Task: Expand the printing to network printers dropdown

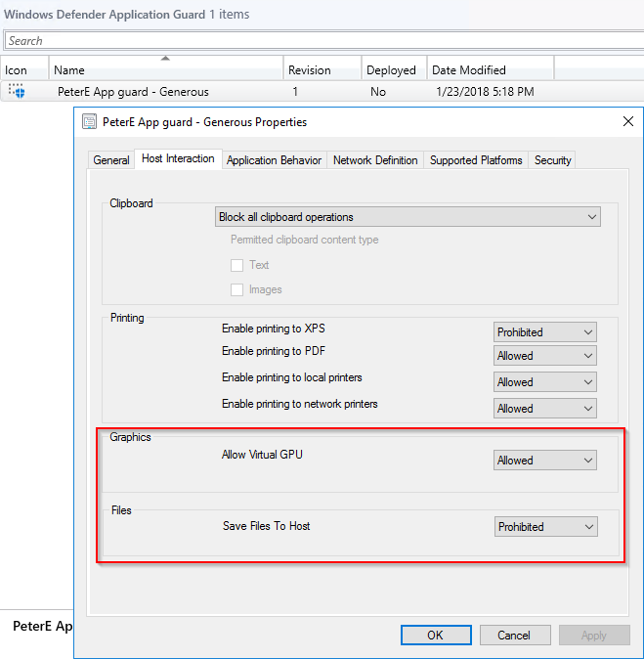Action: [545, 409]
